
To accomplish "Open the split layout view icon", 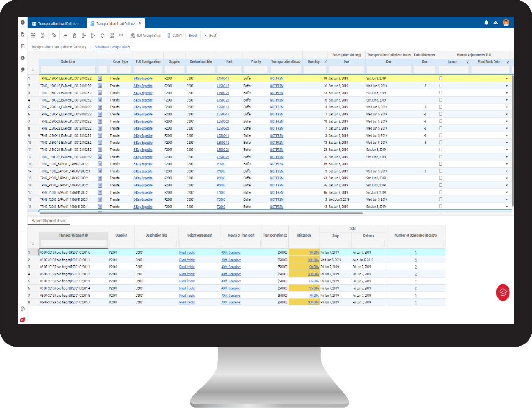I will click(x=112, y=35).
